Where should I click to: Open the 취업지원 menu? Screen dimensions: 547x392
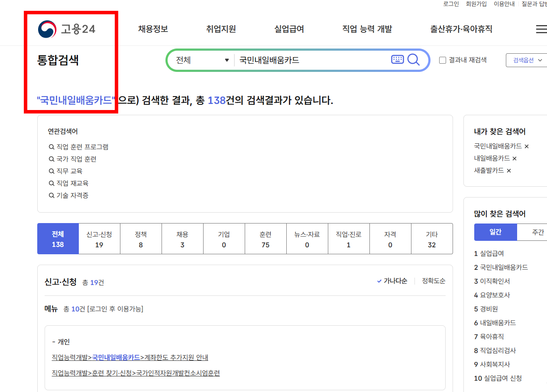221,29
